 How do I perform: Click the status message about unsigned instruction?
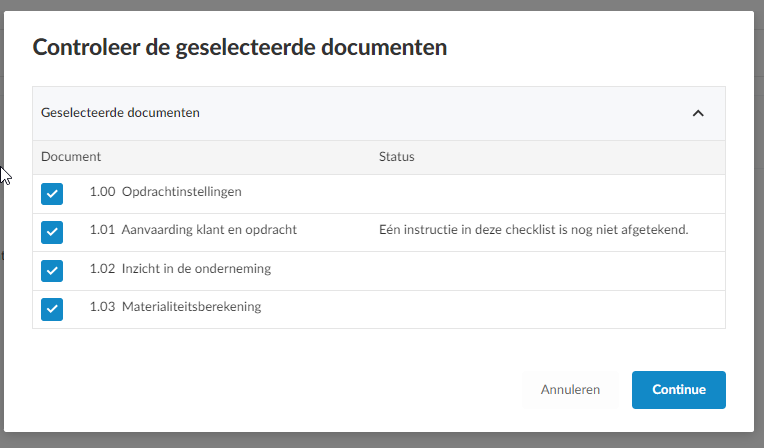point(534,230)
